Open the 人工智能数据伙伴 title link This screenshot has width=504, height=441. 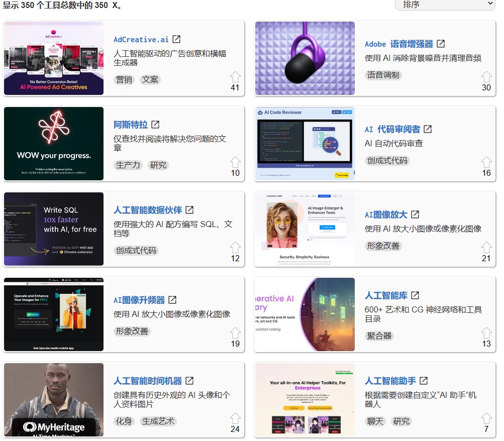tap(148, 210)
